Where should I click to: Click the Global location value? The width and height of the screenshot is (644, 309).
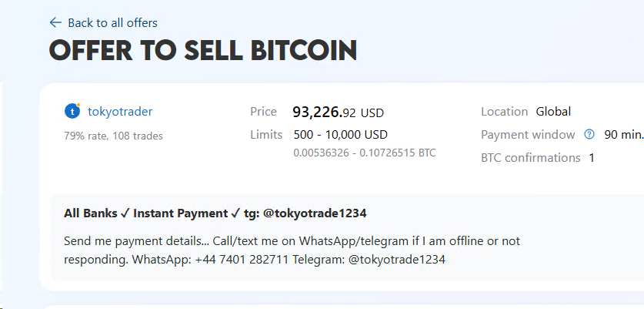tap(553, 112)
